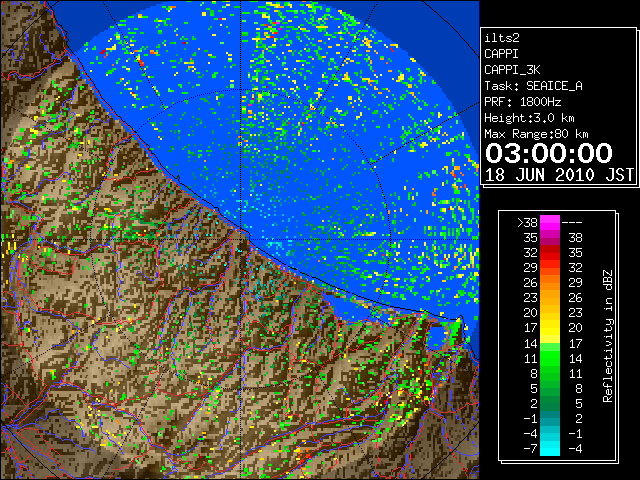The height and width of the screenshot is (480, 640).
Task: Click the 'Task: SEAICE_A' line
Action: coord(533,86)
